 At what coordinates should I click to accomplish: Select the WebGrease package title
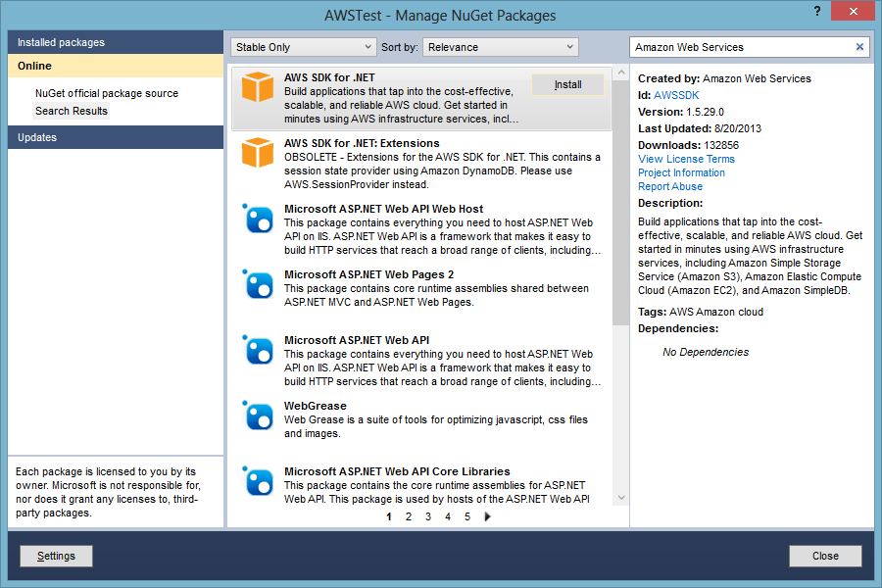pos(315,406)
